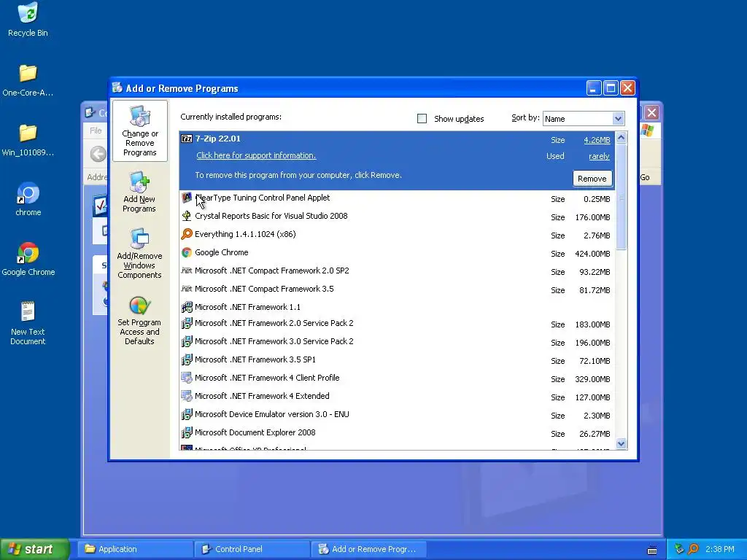747x560 pixels.
Task: Select Microsoft .NET Framework 1.1 entry
Action: tap(398, 307)
